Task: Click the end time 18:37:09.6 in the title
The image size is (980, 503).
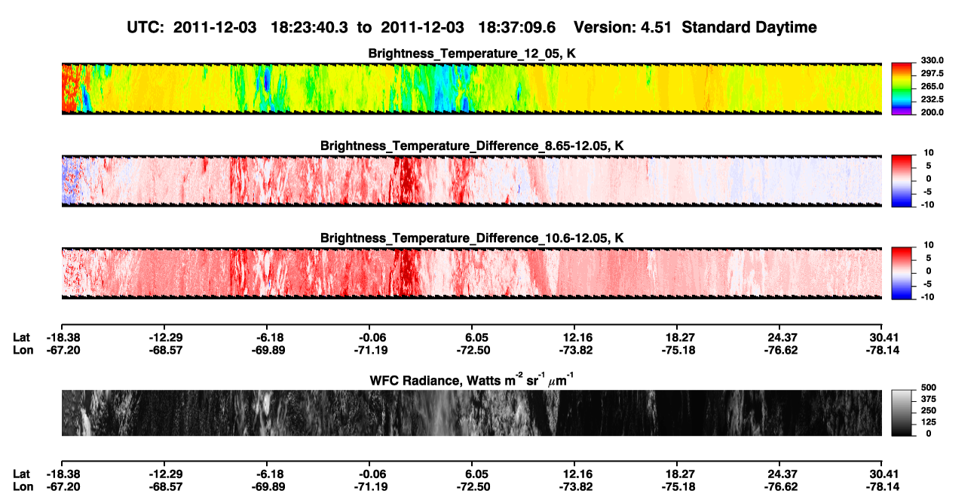Action: click(517, 27)
